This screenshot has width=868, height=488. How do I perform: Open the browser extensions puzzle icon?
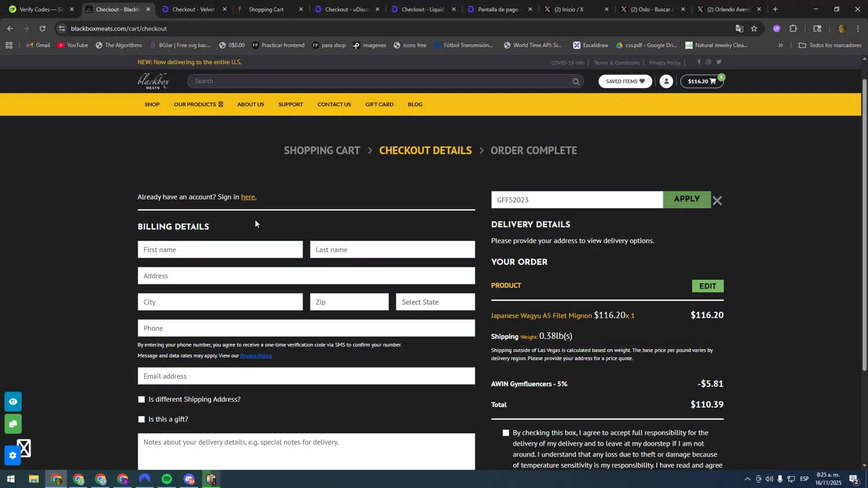pyautogui.click(x=793, y=28)
